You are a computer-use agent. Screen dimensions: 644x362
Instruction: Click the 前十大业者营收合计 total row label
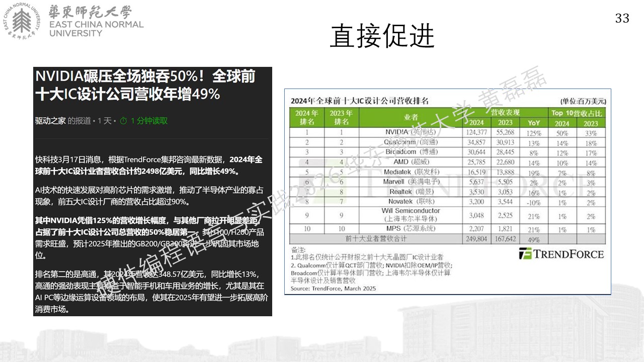376,239
